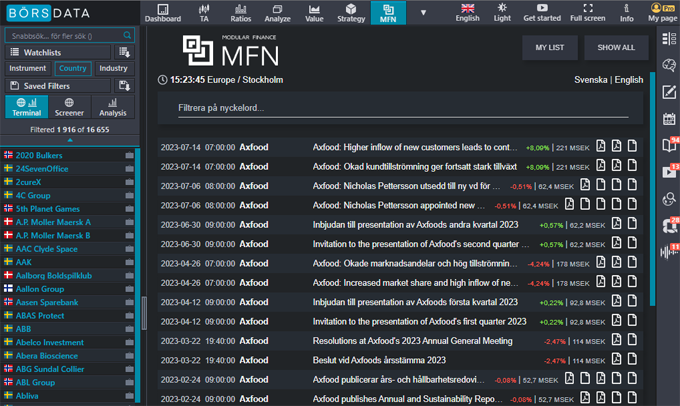Open PDF in 'Beslut vid Axfoods årsstämma 2023' row

point(616,359)
